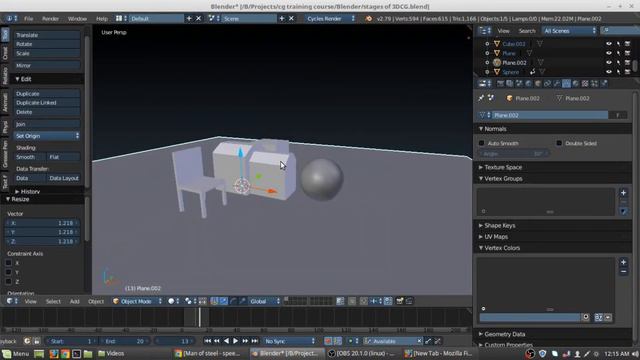Enable the X constraint axis checkbox
Screen dimensions: 640x360
coord(9,263)
